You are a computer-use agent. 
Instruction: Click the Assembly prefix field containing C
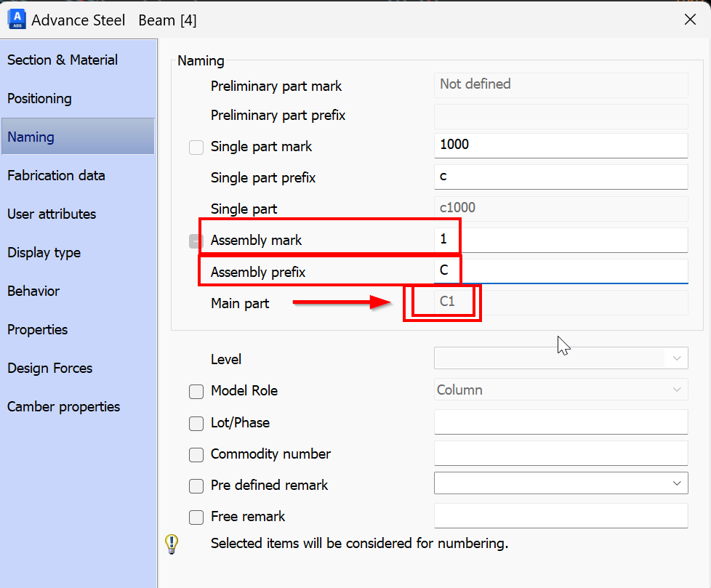point(561,270)
